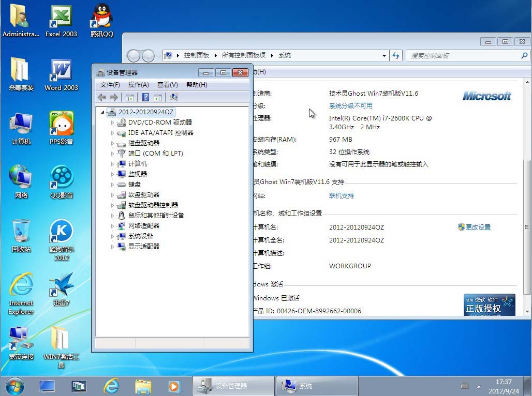Open the 帮助(H) menu in Device Manager

coord(197,85)
